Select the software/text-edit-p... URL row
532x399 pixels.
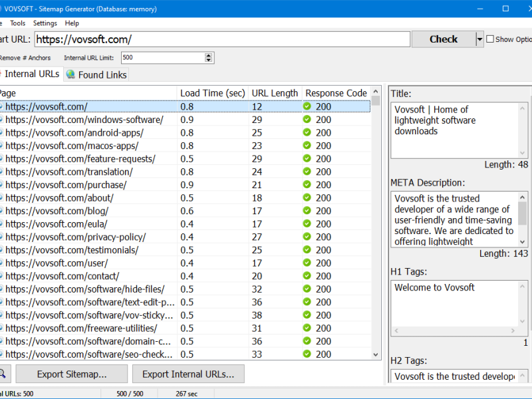tap(185, 302)
